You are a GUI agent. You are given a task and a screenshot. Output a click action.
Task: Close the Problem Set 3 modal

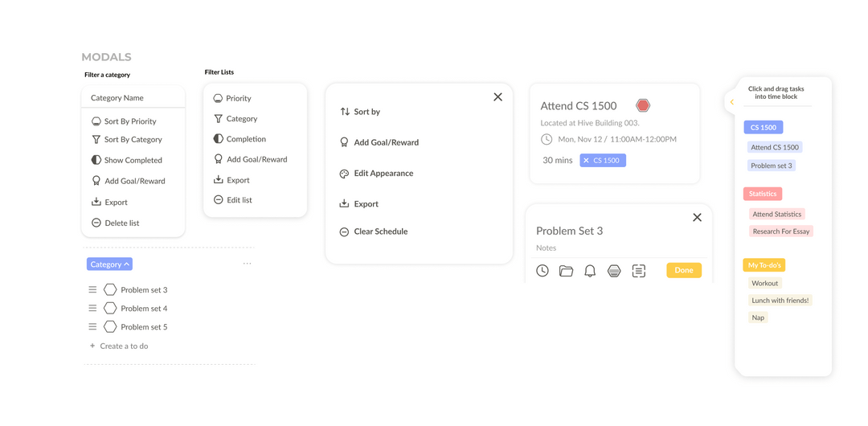click(697, 217)
